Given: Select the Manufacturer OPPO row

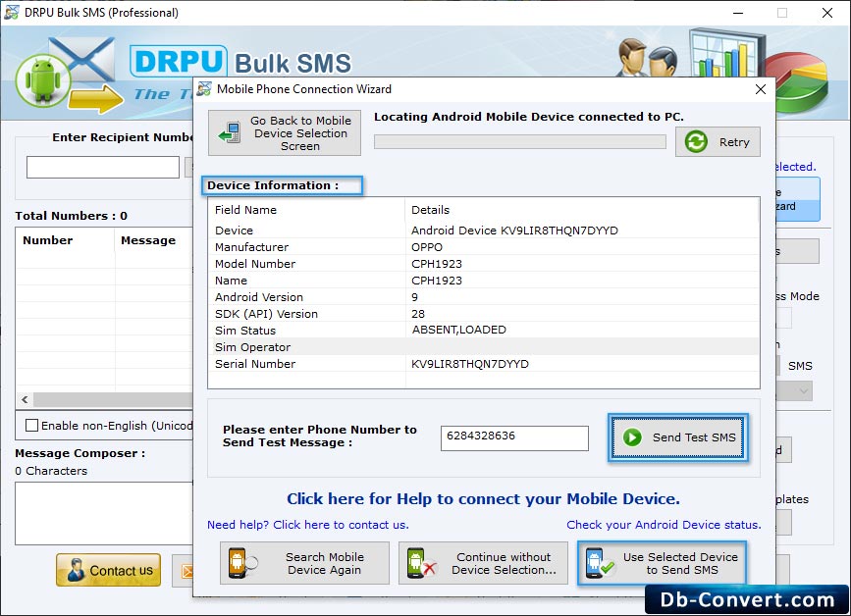Looking at the screenshot, I should coord(483,247).
